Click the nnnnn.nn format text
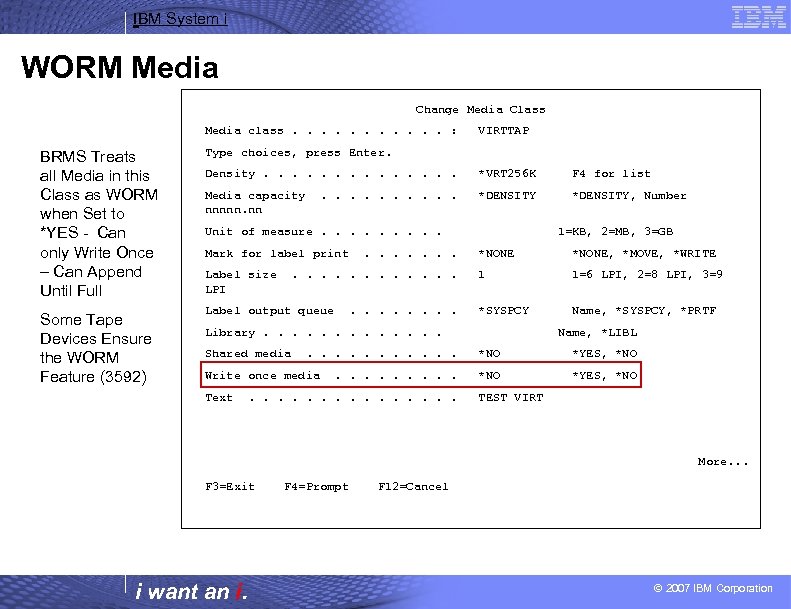Image resolution: width=791 pixels, height=609 pixels. click(234, 210)
